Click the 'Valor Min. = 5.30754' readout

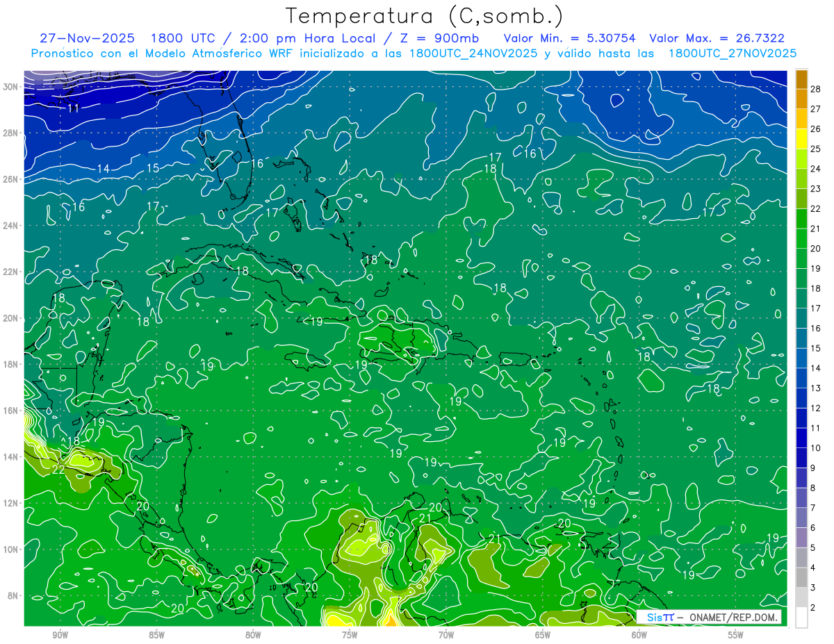pyautogui.click(x=569, y=38)
